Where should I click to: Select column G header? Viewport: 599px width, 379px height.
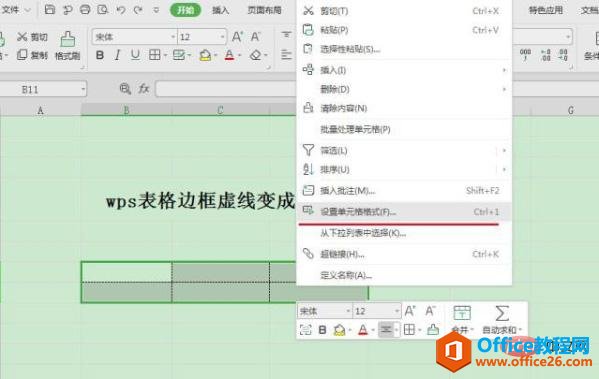pos(570,110)
